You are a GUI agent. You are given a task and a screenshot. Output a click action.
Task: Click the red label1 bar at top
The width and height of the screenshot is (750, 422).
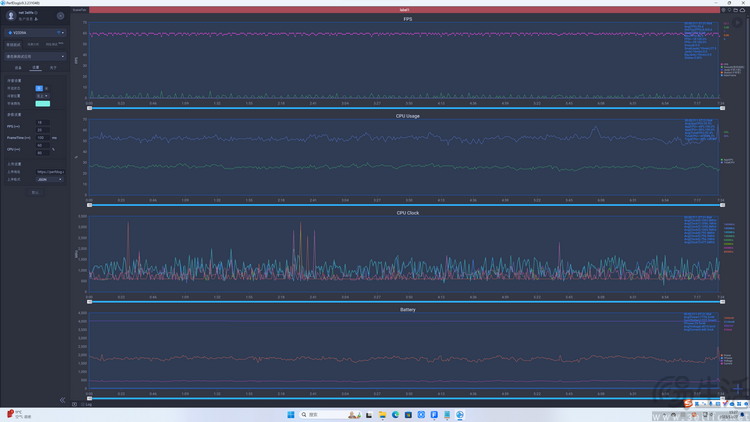pos(404,10)
